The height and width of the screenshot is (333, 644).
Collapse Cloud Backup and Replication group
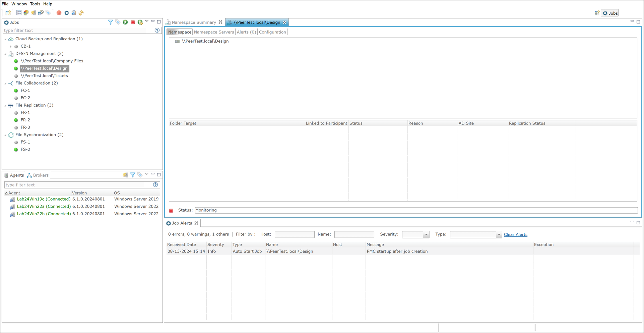(6, 39)
